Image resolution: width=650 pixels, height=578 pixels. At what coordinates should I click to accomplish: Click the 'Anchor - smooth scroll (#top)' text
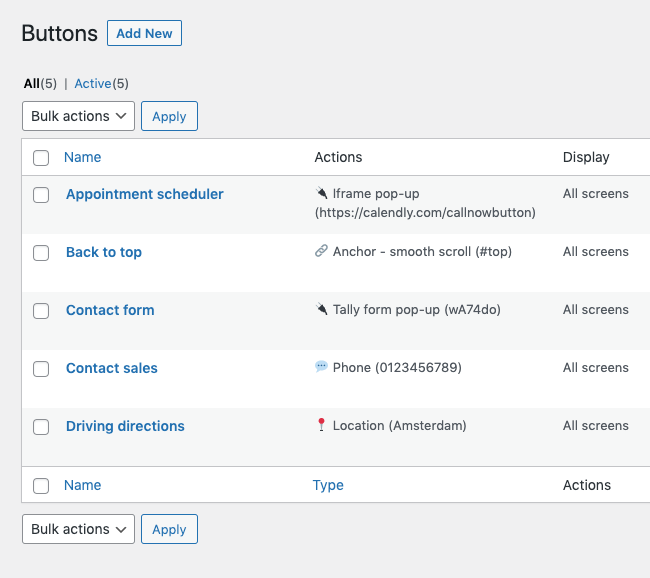click(422, 252)
